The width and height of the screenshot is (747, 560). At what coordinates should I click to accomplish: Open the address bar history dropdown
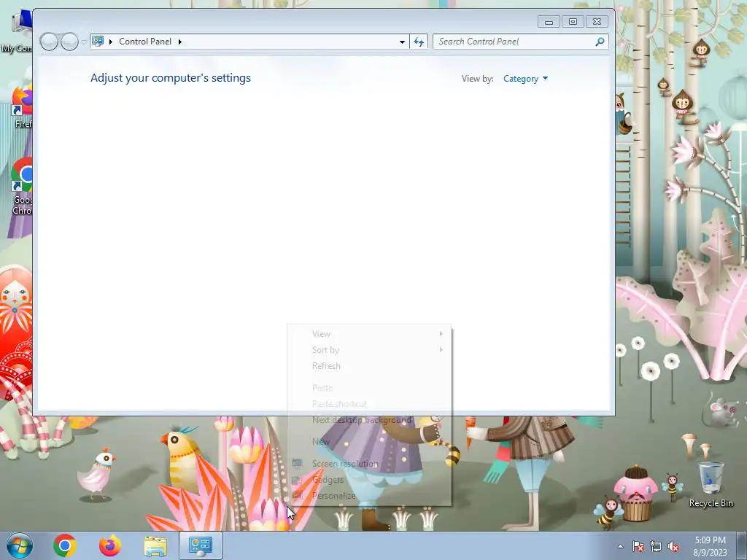click(x=402, y=42)
